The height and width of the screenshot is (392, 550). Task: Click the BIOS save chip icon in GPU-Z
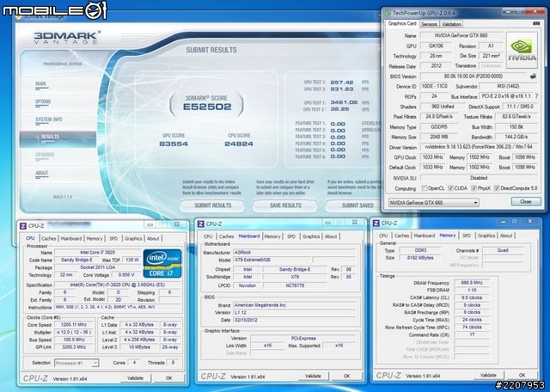click(x=533, y=76)
